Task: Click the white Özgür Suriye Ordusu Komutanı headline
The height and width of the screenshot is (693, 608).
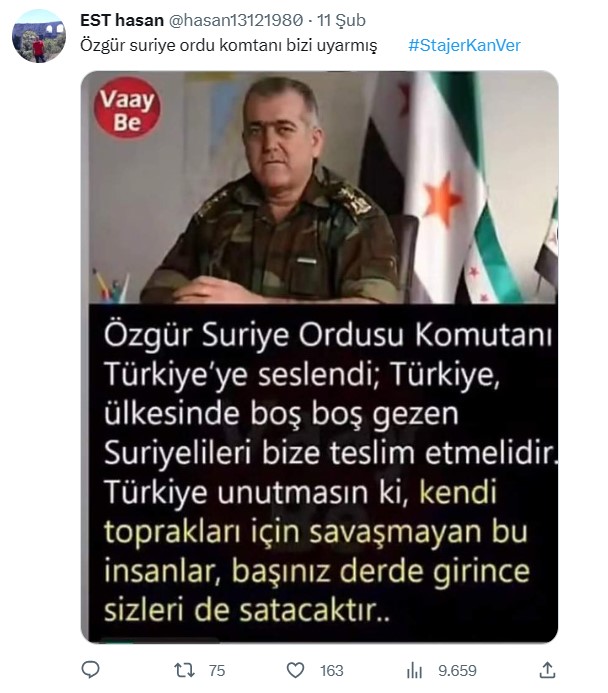Action: tap(328, 336)
